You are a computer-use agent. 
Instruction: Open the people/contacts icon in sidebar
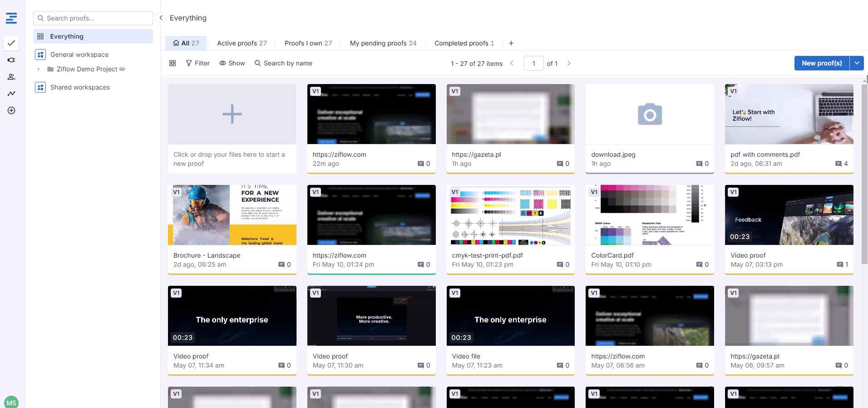tap(11, 77)
